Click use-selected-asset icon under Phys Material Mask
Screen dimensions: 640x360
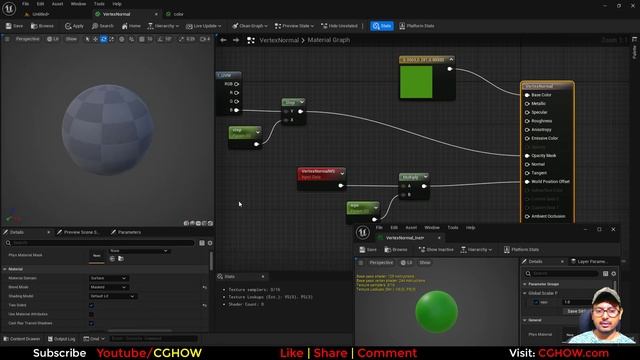click(x=112, y=258)
